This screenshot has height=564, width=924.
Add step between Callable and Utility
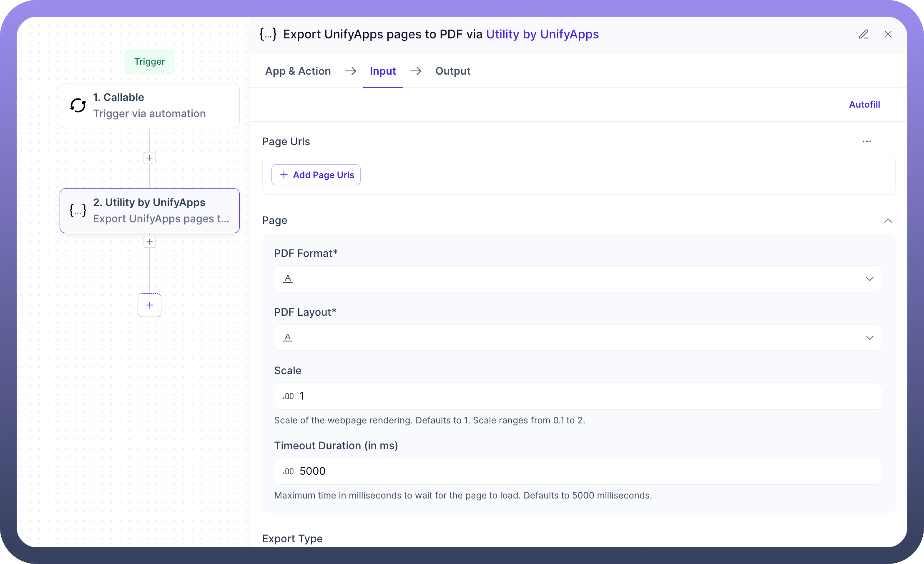click(150, 158)
